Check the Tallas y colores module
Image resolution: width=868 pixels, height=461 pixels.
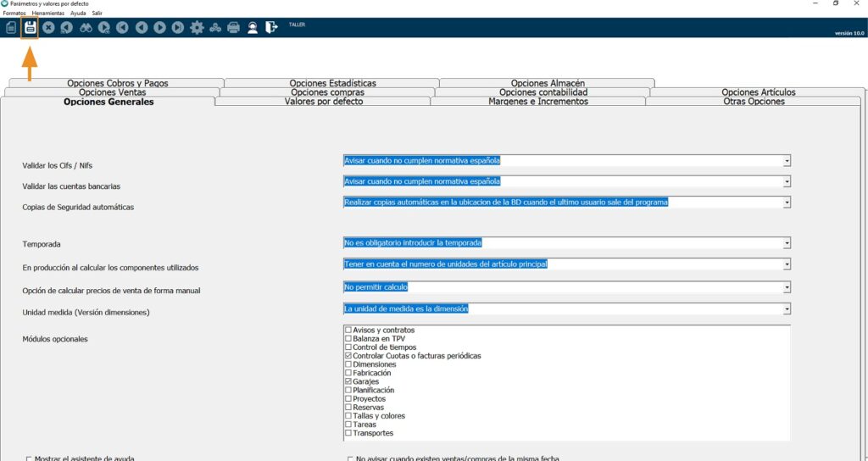348,416
